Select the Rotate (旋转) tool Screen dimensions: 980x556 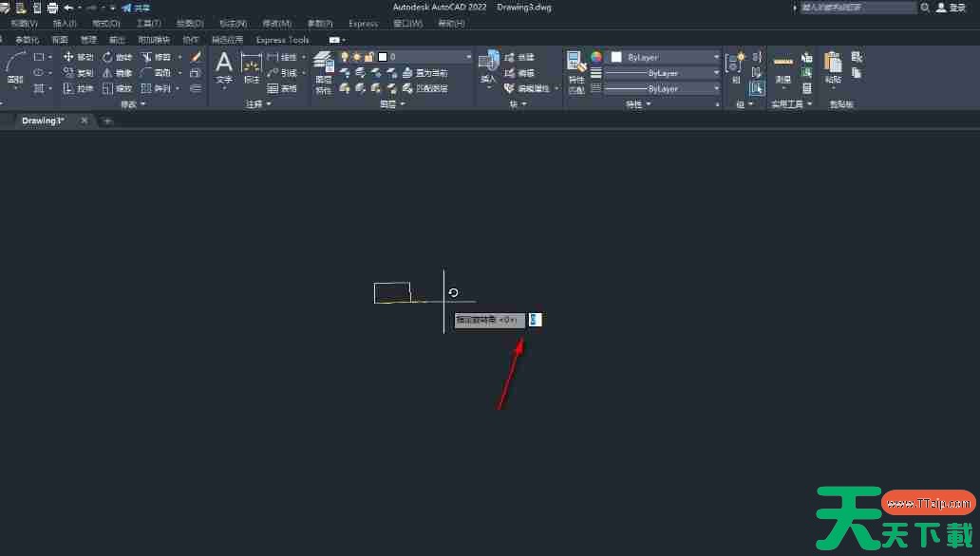pos(117,57)
